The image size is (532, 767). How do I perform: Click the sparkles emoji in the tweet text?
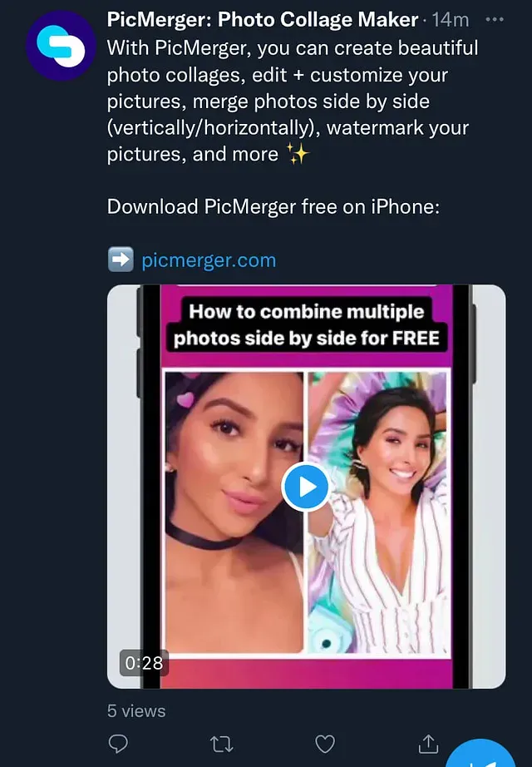[297, 155]
